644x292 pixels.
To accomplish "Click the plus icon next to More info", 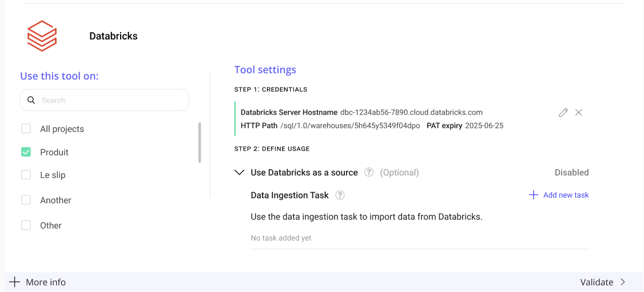I will click(x=15, y=282).
